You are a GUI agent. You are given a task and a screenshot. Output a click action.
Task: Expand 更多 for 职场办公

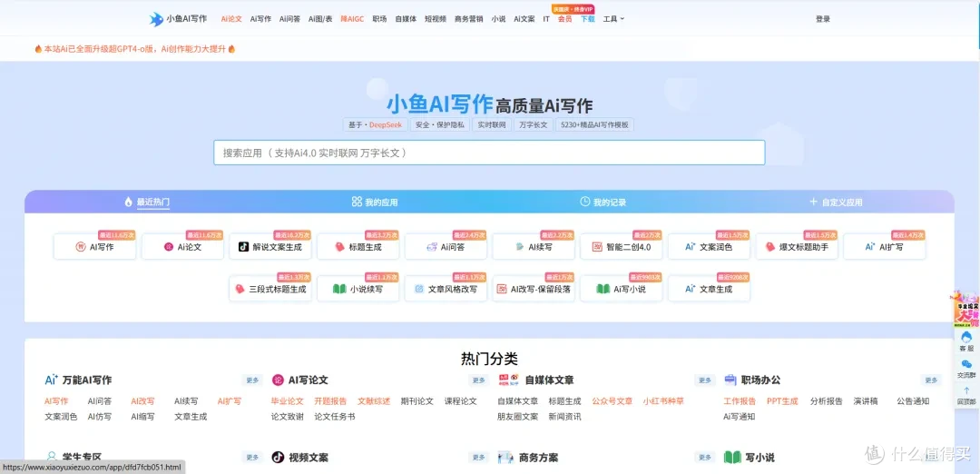pyautogui.click(x=931, y=380)
